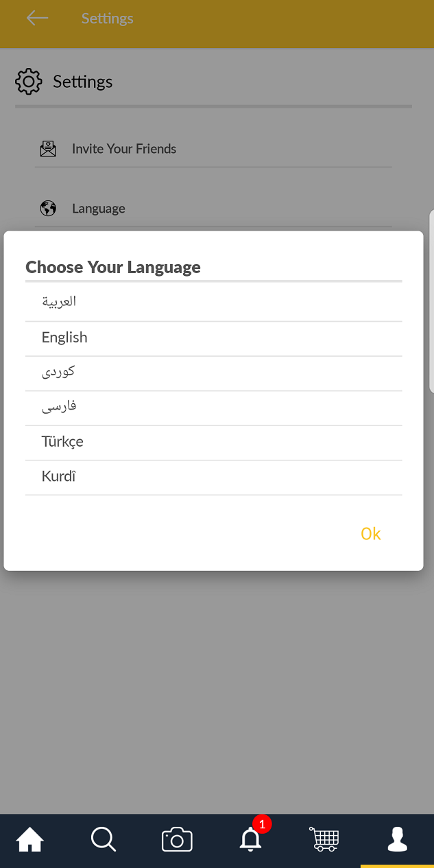Screen dimensions: 434x868
Task: Open search from the magnifier icon
Action: pos(104,839)
